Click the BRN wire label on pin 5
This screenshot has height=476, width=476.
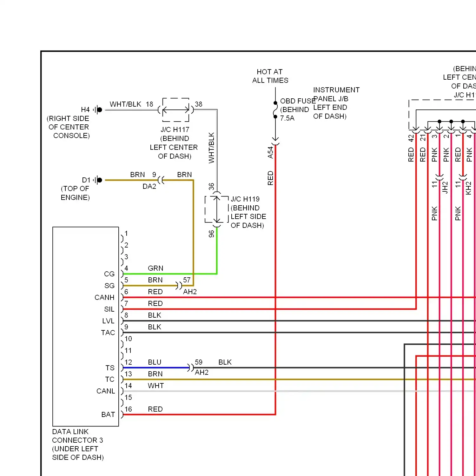[155, 280]
